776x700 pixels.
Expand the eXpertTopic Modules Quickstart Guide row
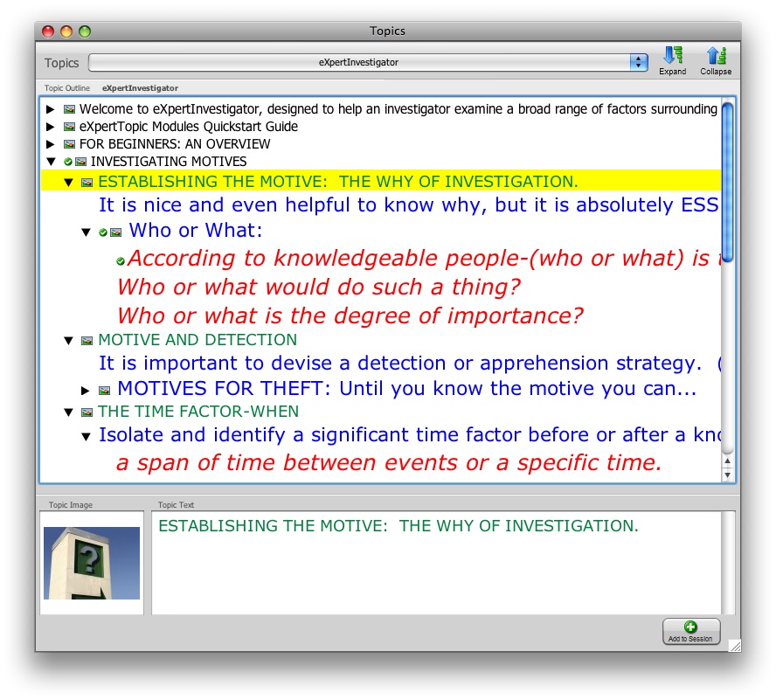50,127
